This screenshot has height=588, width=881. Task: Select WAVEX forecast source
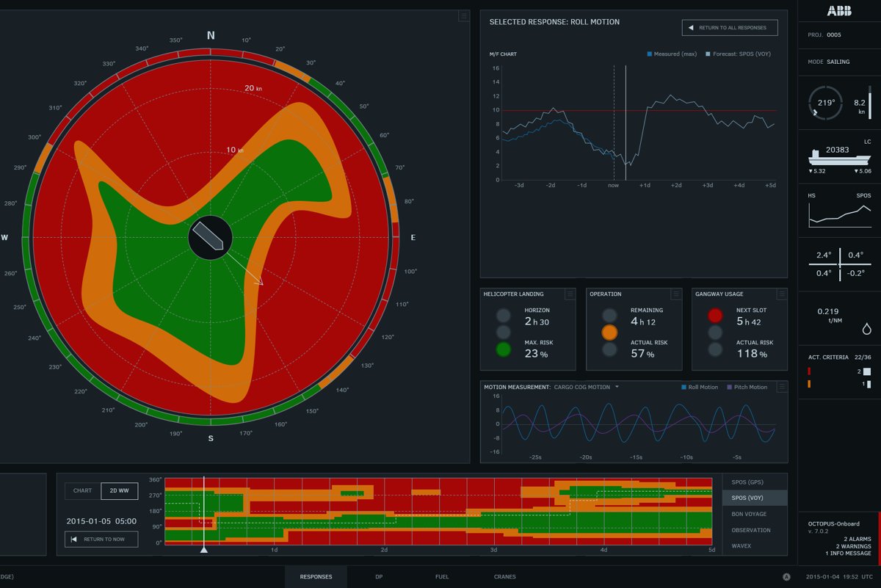pos(755,546)
